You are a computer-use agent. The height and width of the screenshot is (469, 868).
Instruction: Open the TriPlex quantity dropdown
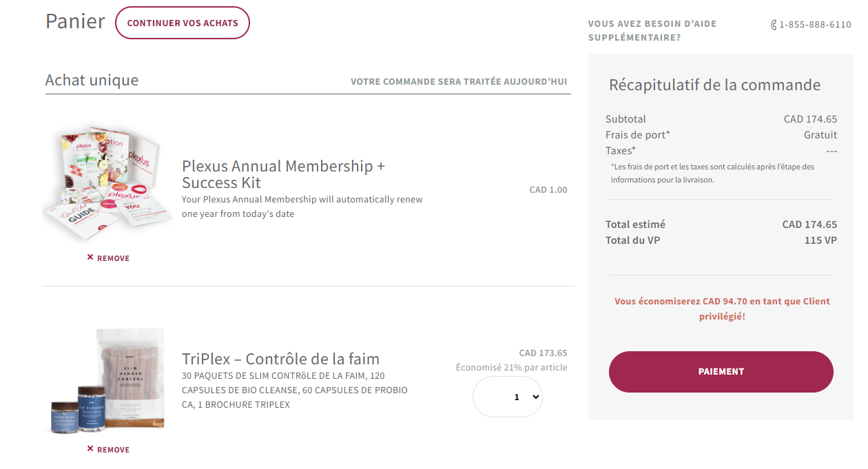pos(508,397)
